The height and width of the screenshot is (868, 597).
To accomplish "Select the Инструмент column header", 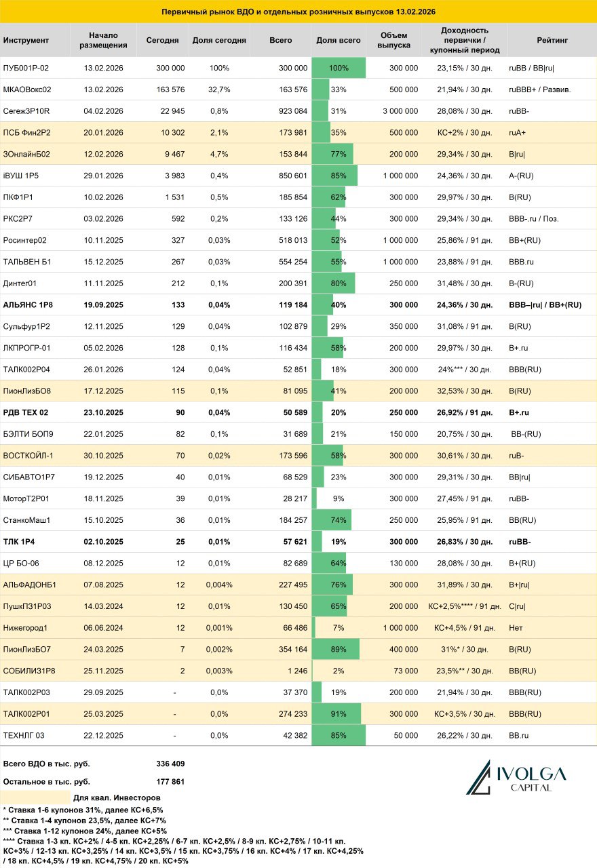I will coord(26,41).
